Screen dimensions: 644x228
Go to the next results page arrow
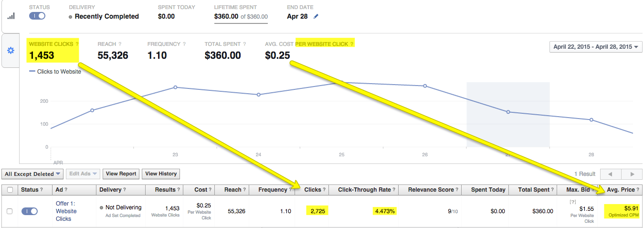click(632, 174)
